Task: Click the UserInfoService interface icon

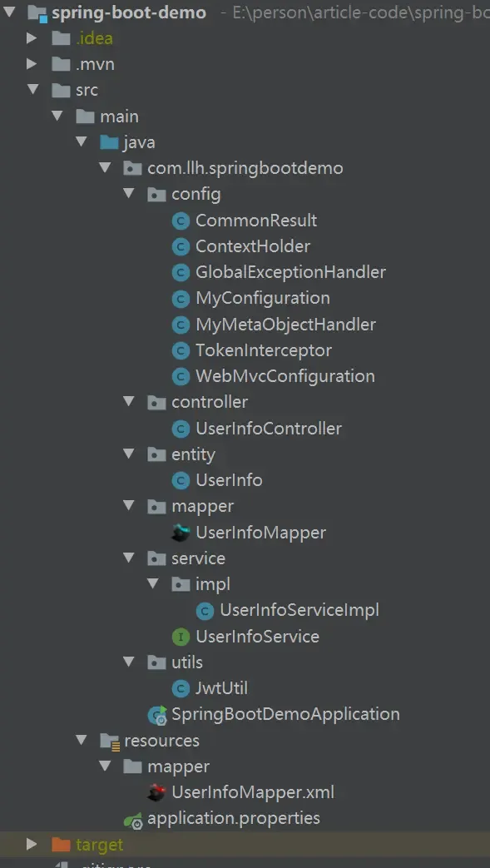Action: pos(181,636)
